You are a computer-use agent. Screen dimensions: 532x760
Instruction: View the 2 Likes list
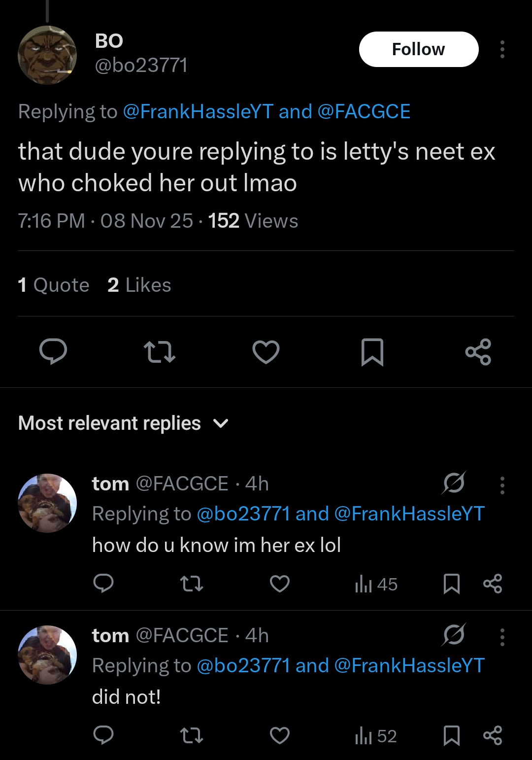139,285
